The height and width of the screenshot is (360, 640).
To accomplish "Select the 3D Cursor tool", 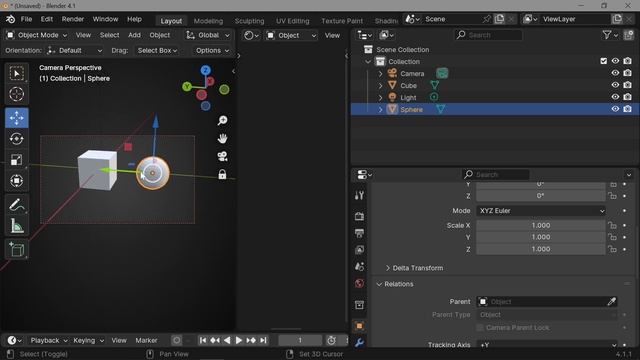I will (x=17, y=94).
